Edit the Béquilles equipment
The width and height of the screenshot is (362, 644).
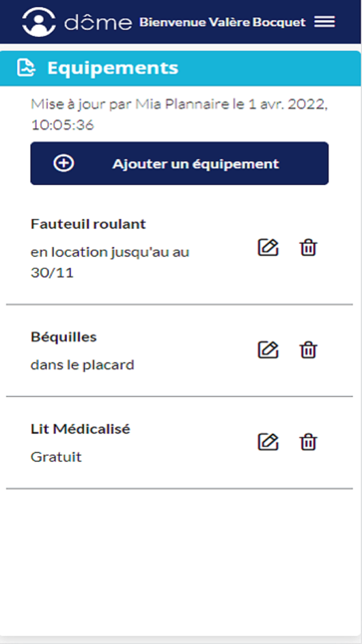[x=268, y=349]
